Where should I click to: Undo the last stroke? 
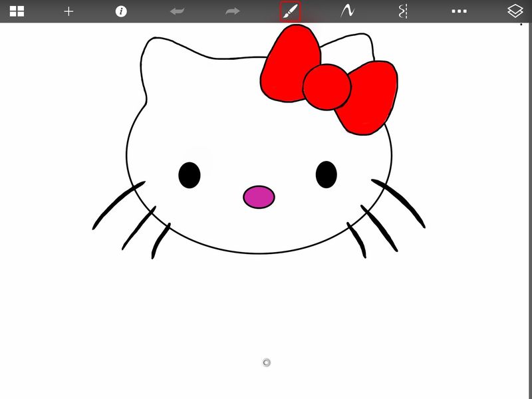[177, 11]
